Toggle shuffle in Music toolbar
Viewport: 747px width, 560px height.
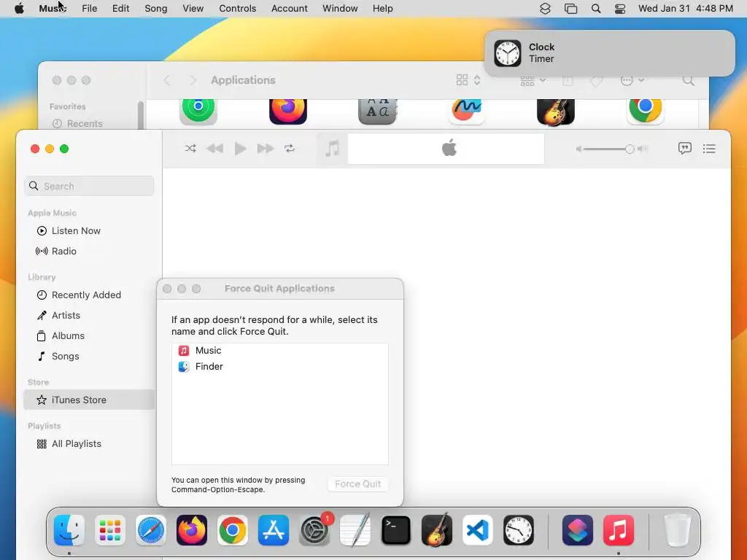tap(190, 149)
